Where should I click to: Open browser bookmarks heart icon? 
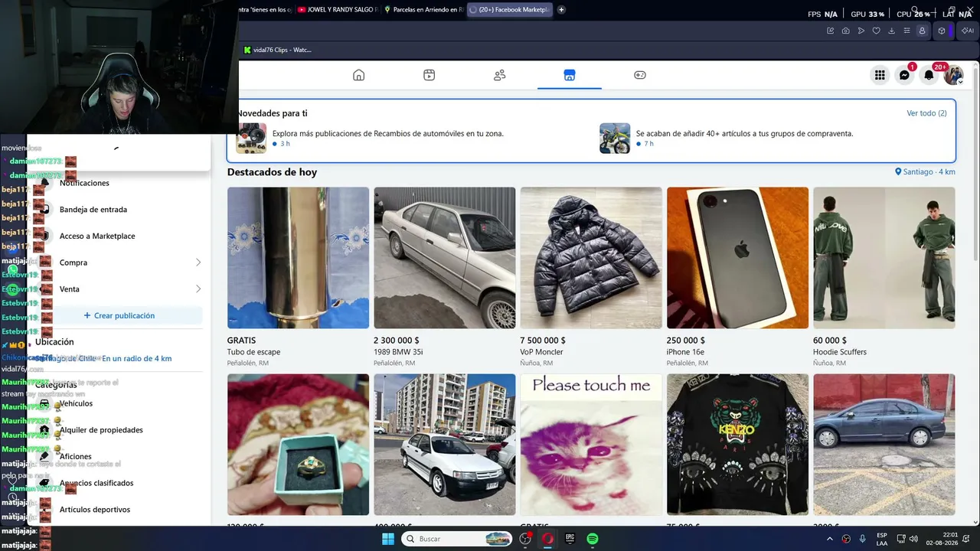click(876, 31)
